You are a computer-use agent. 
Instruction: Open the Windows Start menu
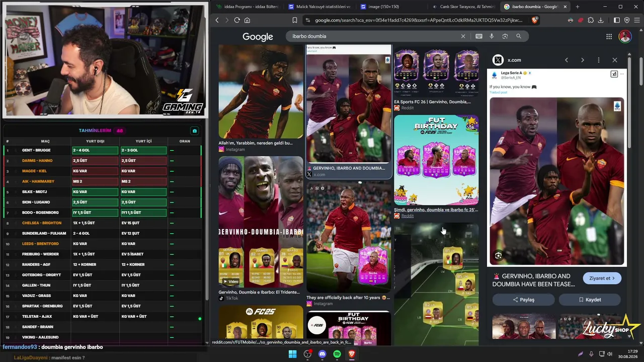(292, 354)
